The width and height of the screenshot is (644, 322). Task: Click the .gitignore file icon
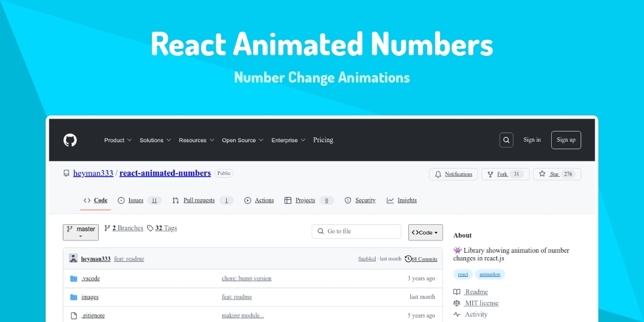coord(74,315)
